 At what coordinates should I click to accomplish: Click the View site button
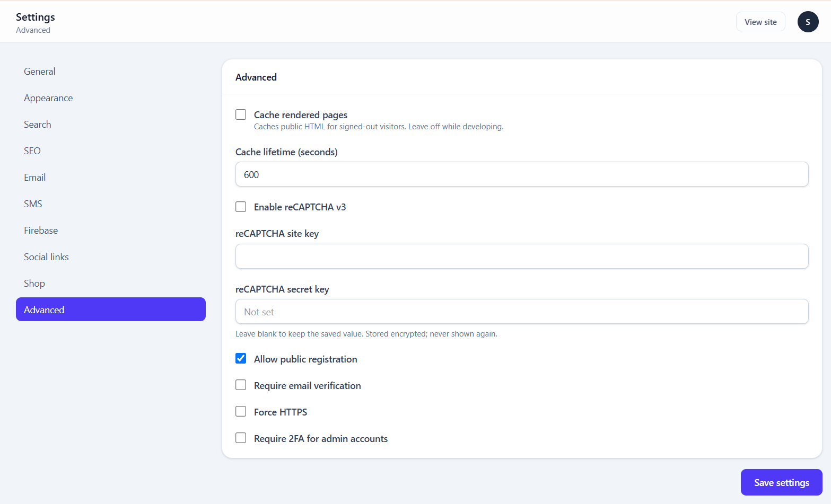tap(760, 22)
